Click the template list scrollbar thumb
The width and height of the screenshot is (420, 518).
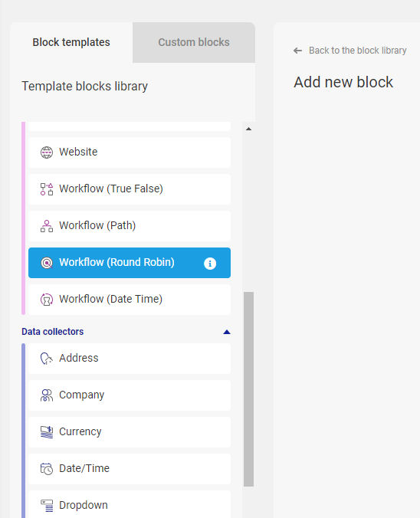[x=248, y=388]
